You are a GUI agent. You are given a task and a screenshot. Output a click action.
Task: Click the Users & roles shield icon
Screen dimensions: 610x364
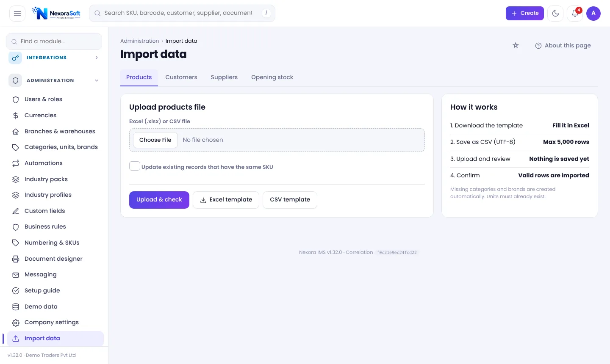coord(16,99)
